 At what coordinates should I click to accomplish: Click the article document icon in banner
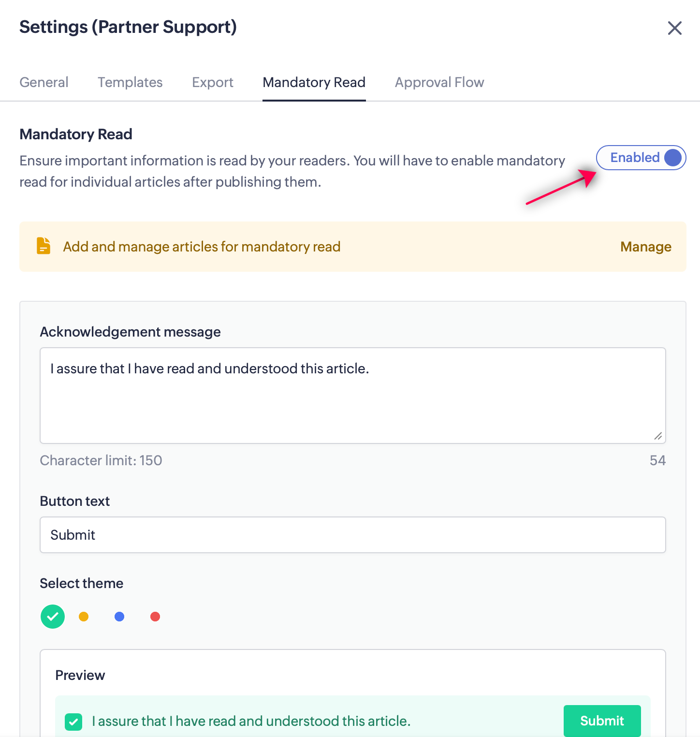(44, 246)
